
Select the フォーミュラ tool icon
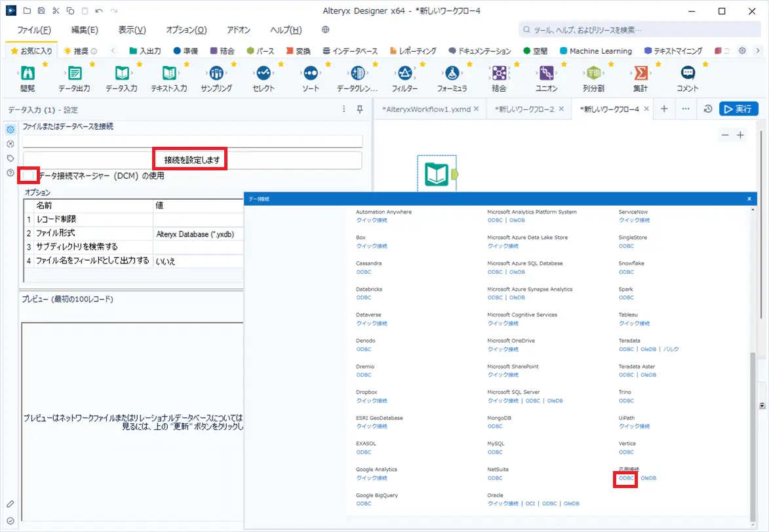(452, 73)
